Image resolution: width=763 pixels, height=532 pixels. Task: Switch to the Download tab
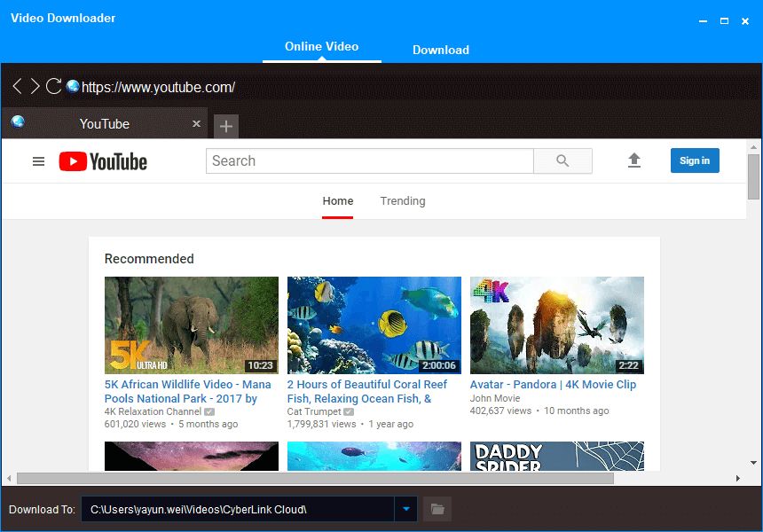point(440,50)
